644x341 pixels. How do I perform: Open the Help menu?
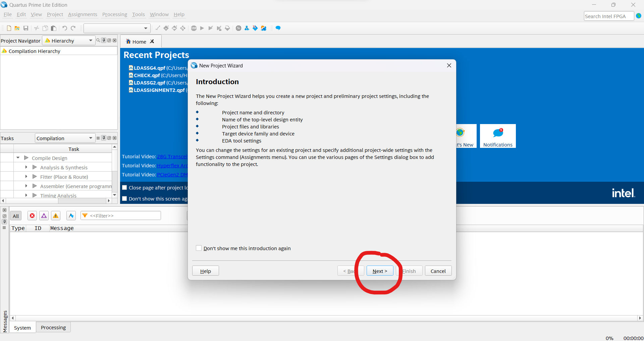point(179,14)
